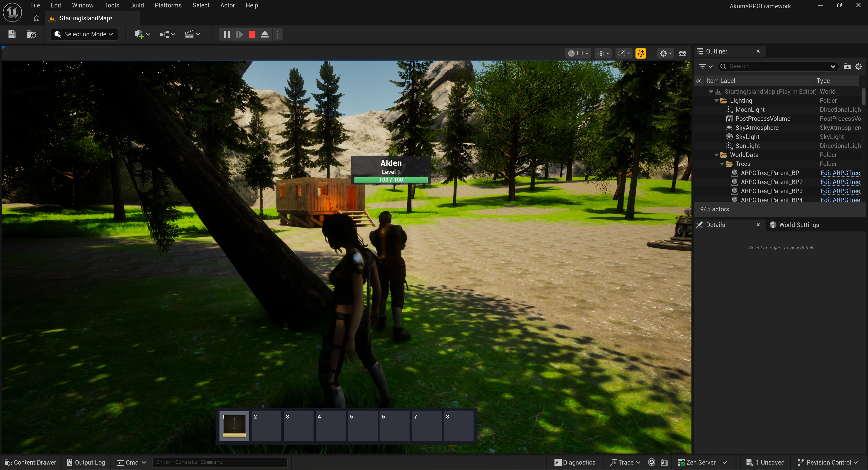This screenshot has width=868, height=470.
Task: Advance a single frame
Action: (x=240, y=34)
